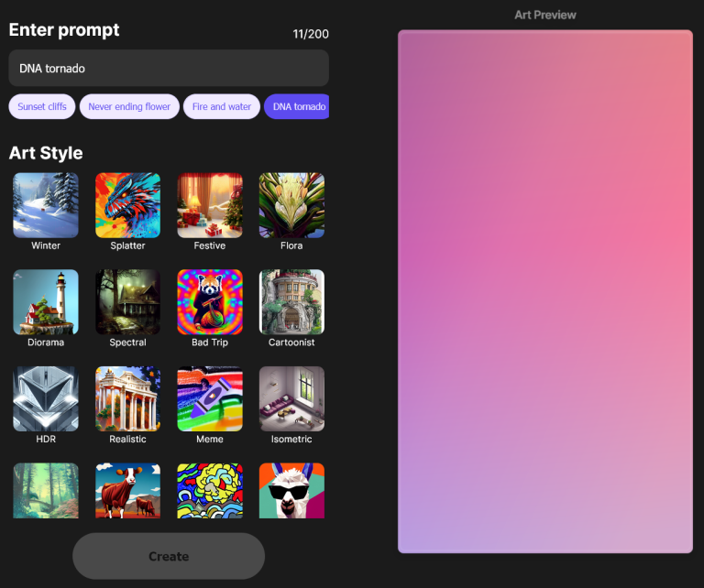Choose the Splatter art style
704x588 pixels.
point(127,205)
